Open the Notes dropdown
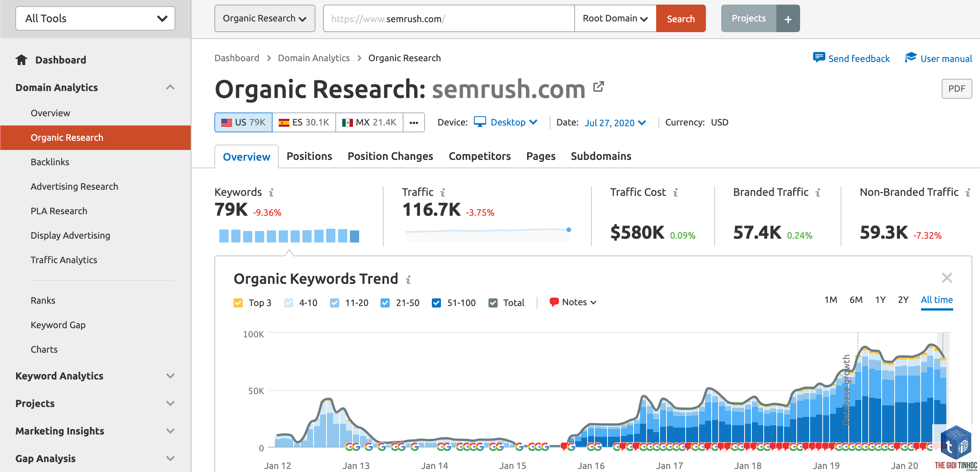The height and width of the screenshot is (472, 980). [x=579, y=302]
